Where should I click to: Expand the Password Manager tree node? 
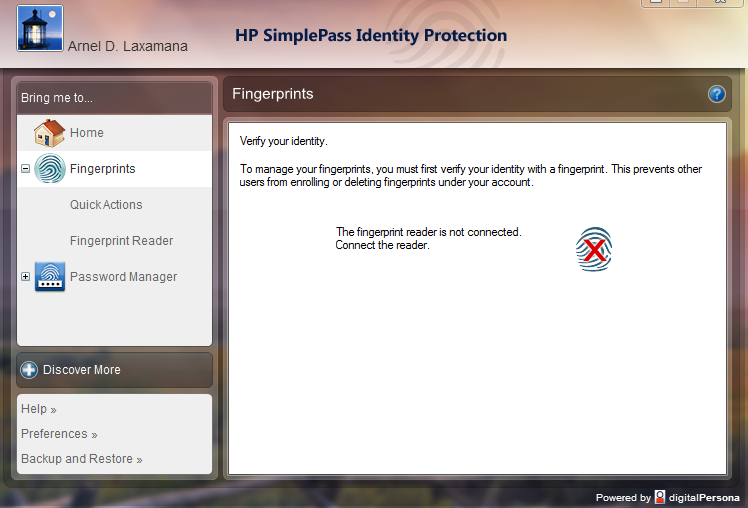(x=26, y=277)
